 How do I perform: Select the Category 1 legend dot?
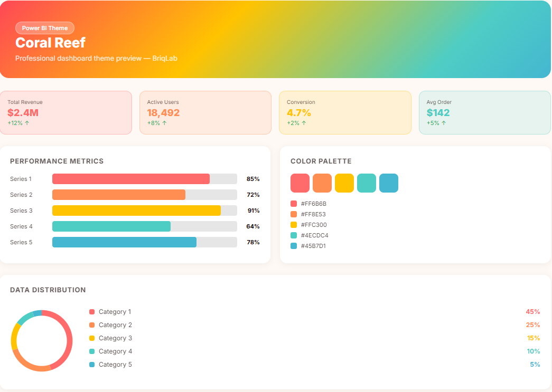92,312
